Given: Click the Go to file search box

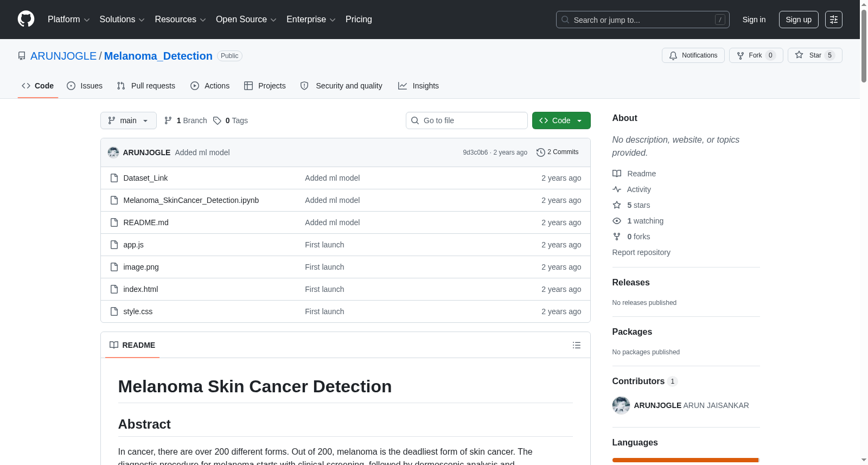Looking at the screenshot, I should [467, 120].
